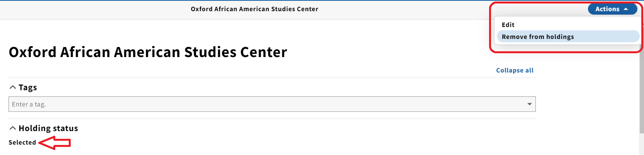Focus the Enter a tag field
The image size is (644, 155).
click(x=272, y=104)
